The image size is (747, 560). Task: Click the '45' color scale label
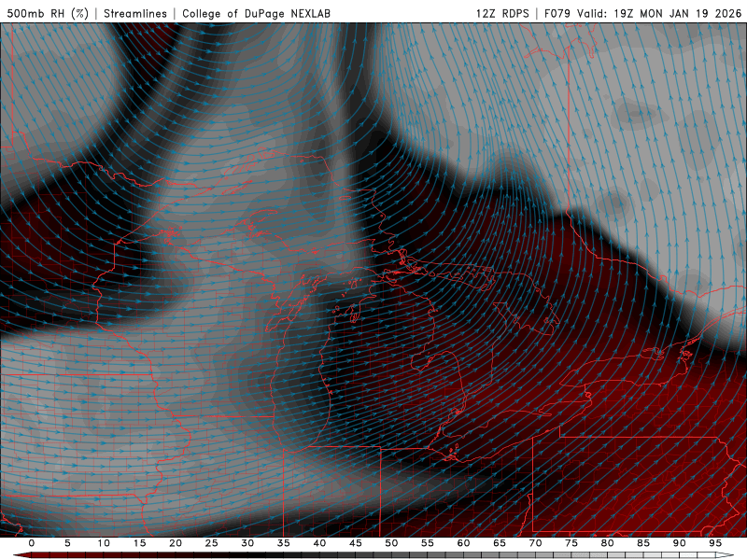click(x=356, y=543)
